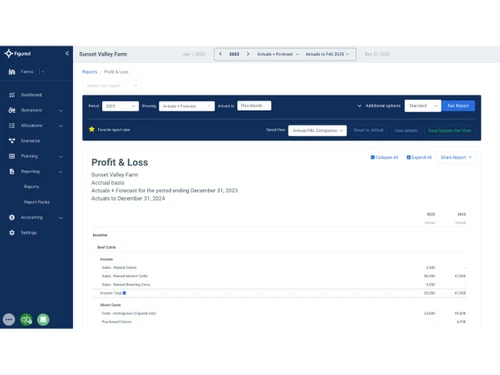The height and width of the screenshot is (375, 500).
Task: Open the Farms dropdown arrow
Action: (x=43, y=72)
